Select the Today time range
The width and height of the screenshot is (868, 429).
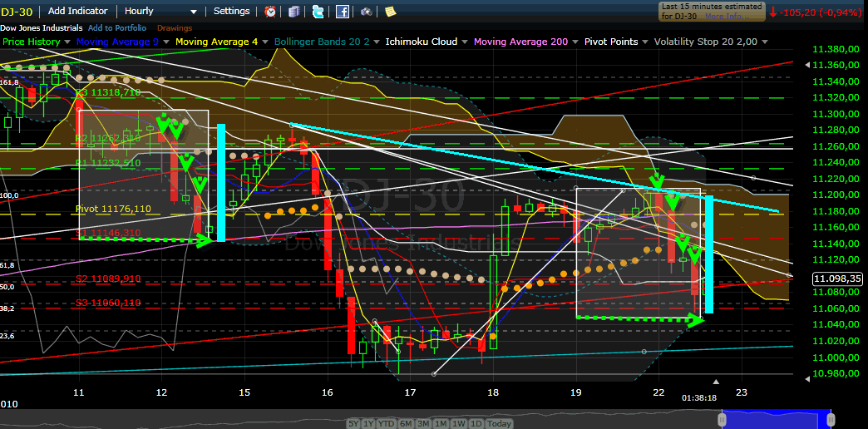coord(499,423)
